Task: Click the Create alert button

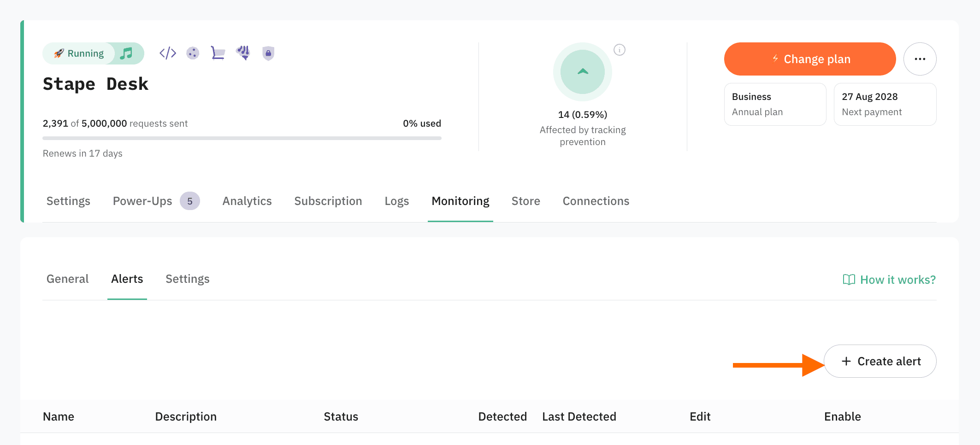Action: point(880,361)
